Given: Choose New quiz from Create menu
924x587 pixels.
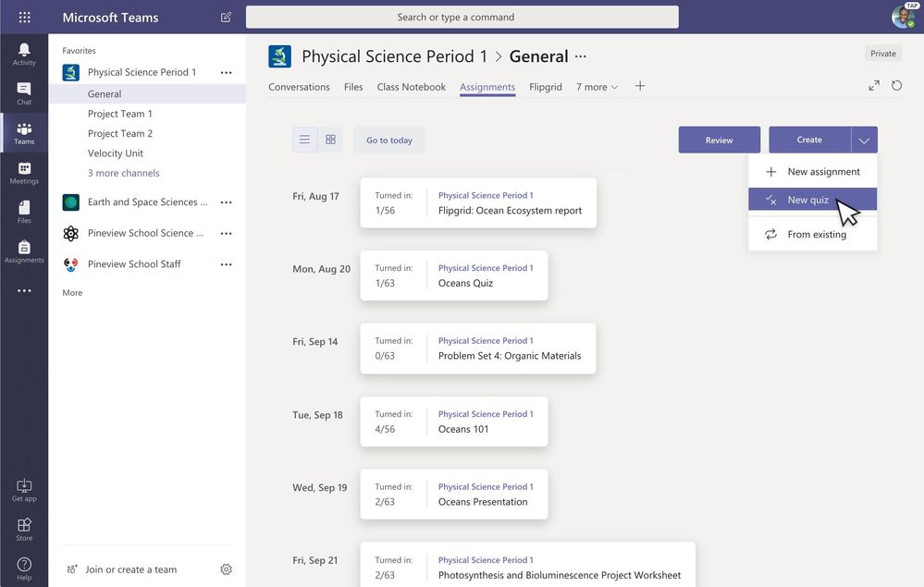Looking at the screenshot, I should 813,200.
